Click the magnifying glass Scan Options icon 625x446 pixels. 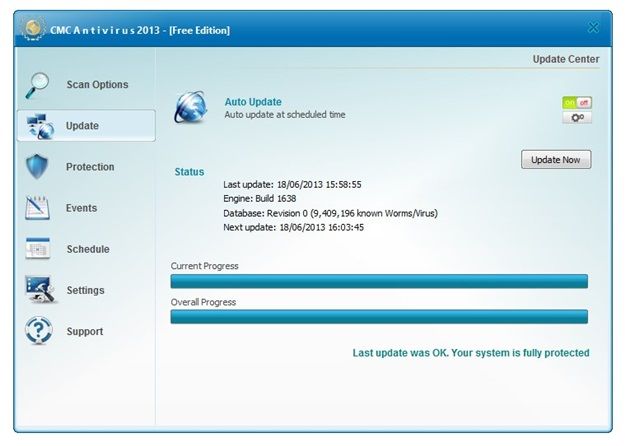coord(37,85)
